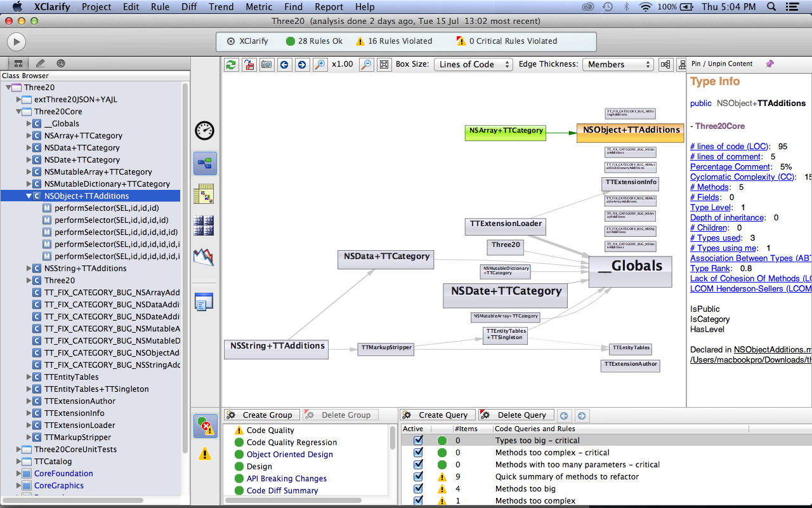Uncheck Methods with too many parameters rule

[418, 465]
